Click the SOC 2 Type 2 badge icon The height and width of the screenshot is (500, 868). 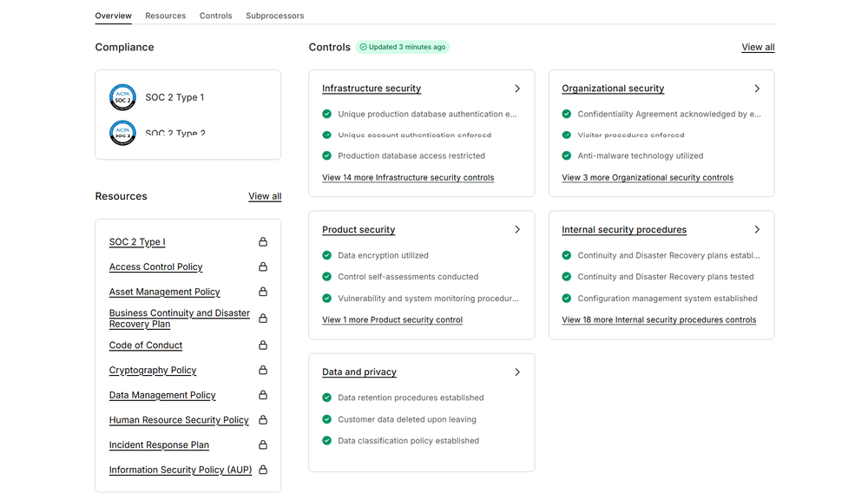(x=122, y=133)
